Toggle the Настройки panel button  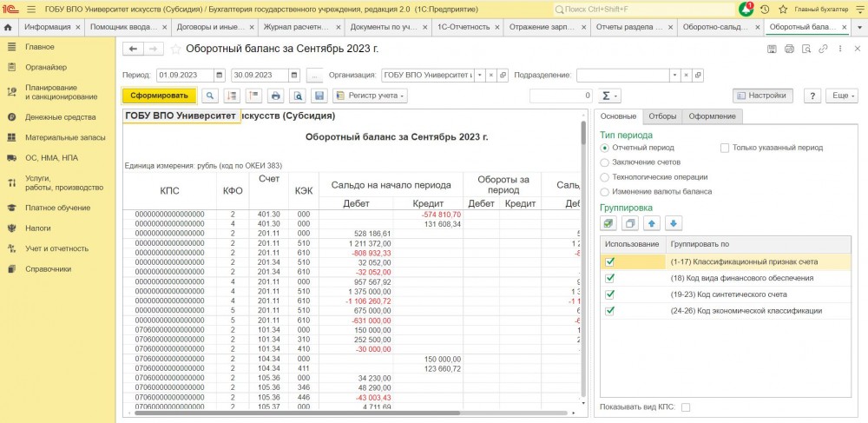pos(763,96)
